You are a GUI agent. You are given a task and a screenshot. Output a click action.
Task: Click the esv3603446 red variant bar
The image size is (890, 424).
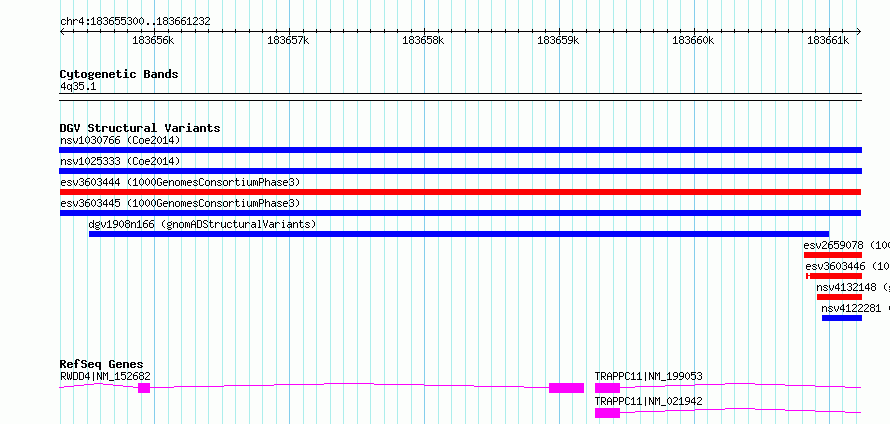tap(834, 276)
